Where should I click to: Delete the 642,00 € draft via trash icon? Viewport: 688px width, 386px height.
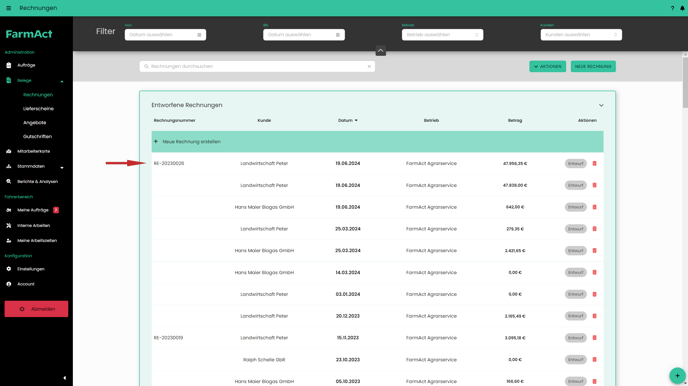(595, 207)
